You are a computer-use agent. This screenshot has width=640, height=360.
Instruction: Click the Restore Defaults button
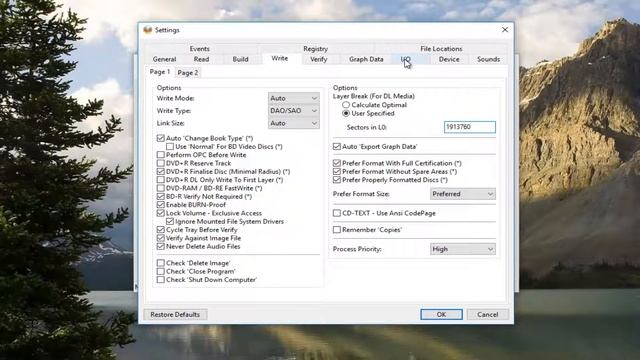click(x=175, y=314)
